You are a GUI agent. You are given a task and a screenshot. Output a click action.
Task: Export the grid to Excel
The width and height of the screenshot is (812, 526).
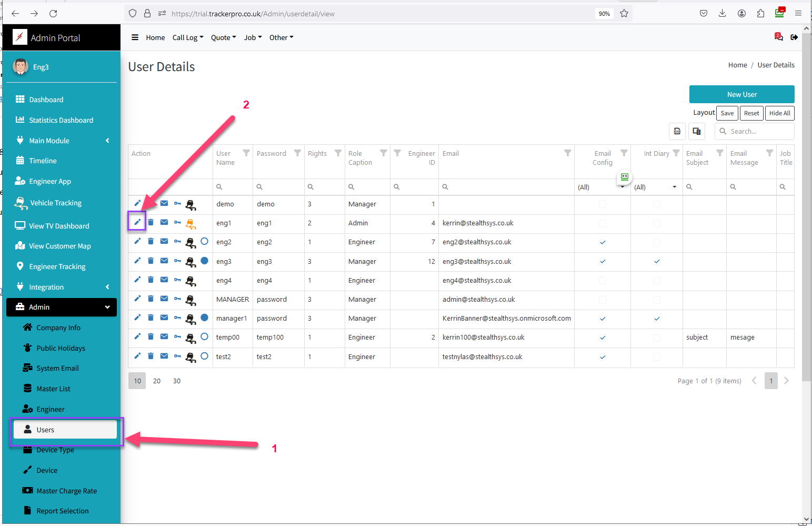pos(677,131)
